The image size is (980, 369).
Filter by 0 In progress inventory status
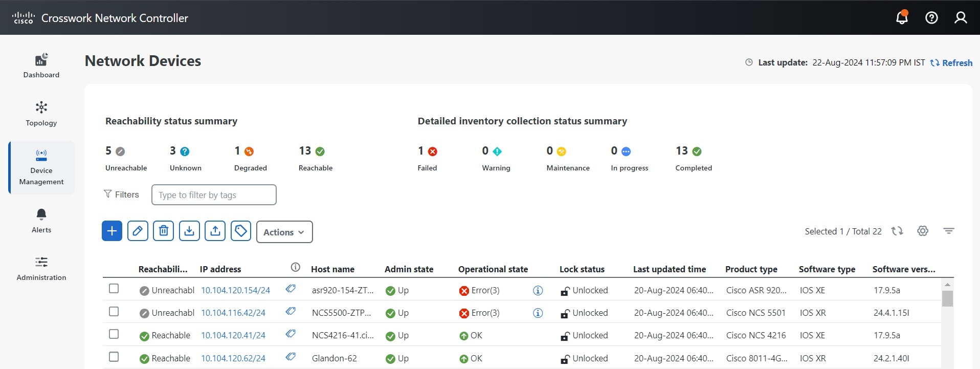629,158
